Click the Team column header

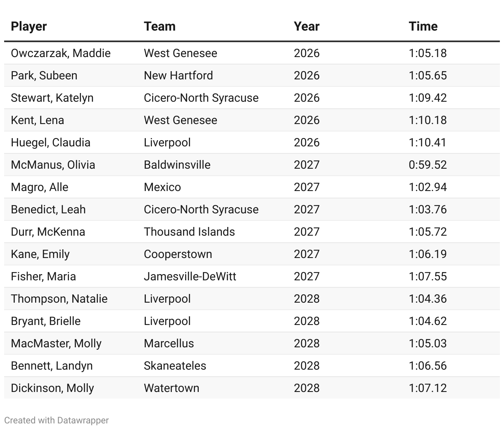click(159, 26)
